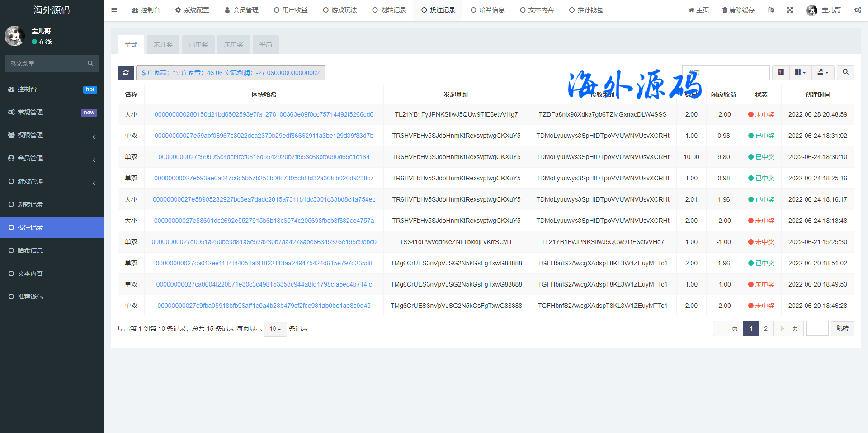The width and height of the screenshot is (868, 433).
Task: Open the columns visibility dropdown
Action: click(800, 72)
